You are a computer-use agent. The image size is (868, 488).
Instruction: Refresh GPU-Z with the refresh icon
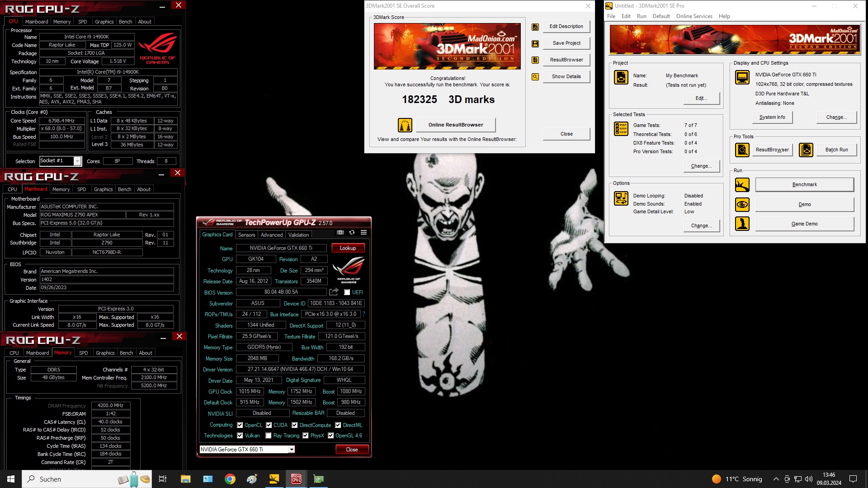tap(352, 232)
